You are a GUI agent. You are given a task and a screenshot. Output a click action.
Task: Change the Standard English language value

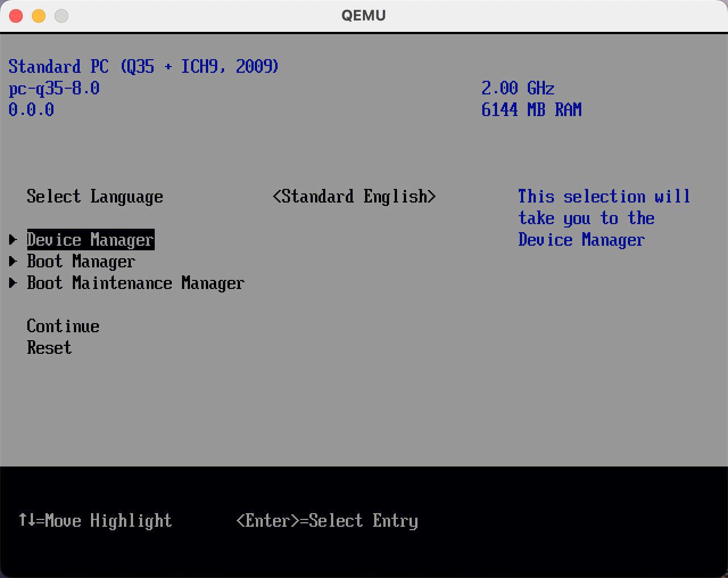point(354,197)
